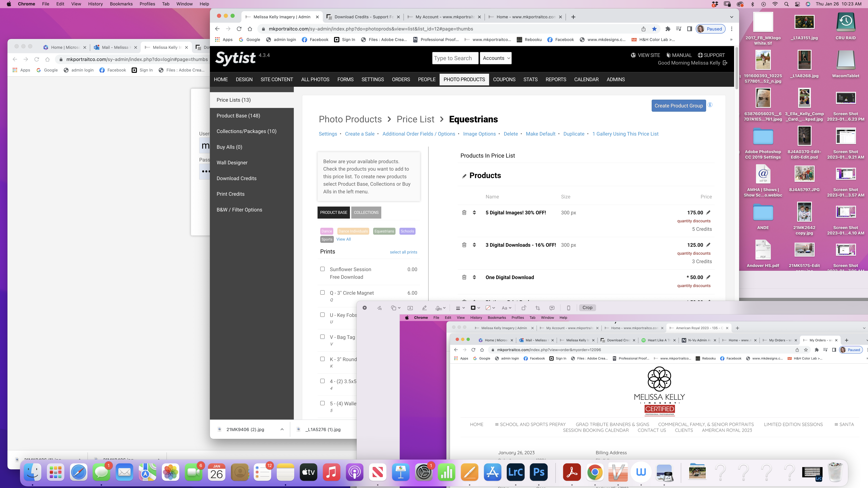The image size is (868, 488).
Task: Select the Text box tool in markup toolbar
Action: coord(410,308)
